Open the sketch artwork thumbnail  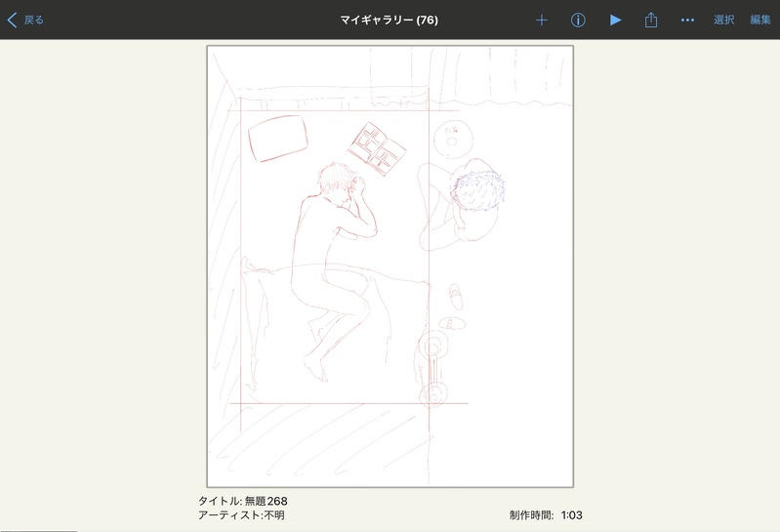390,266
